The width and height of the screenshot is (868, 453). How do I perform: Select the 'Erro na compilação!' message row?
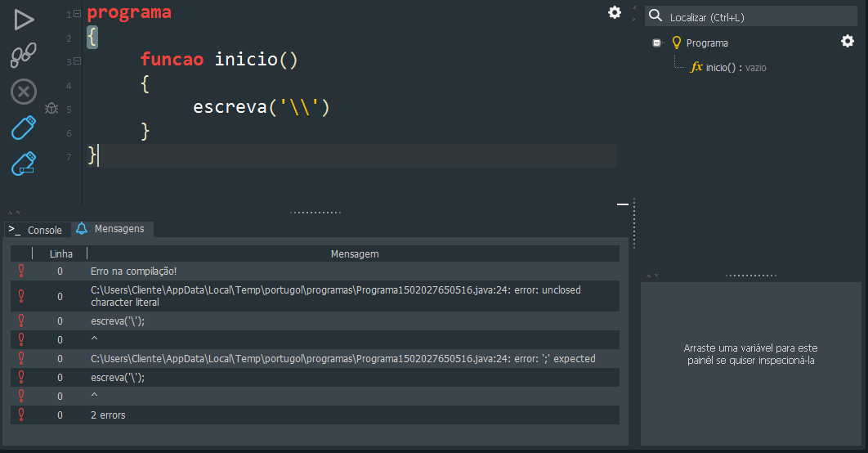tap(315, 271)
